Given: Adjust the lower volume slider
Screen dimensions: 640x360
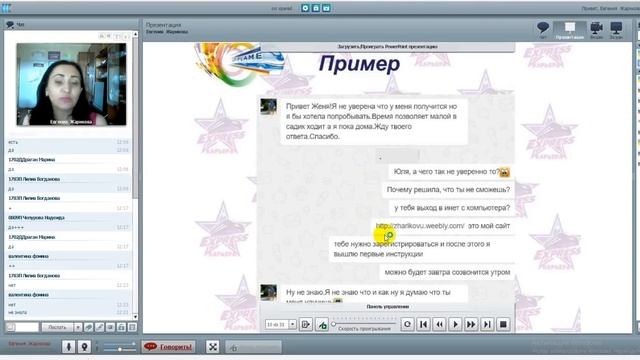Looking at the screenshot, I should (x=120, y=349).
